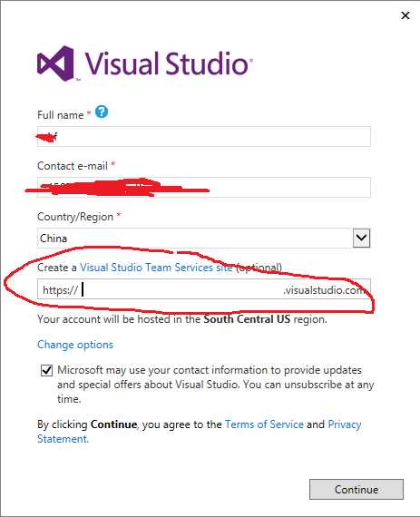Click the South Central US region text
This screenshot has height=517, width=420.
(x=247, y=319)
